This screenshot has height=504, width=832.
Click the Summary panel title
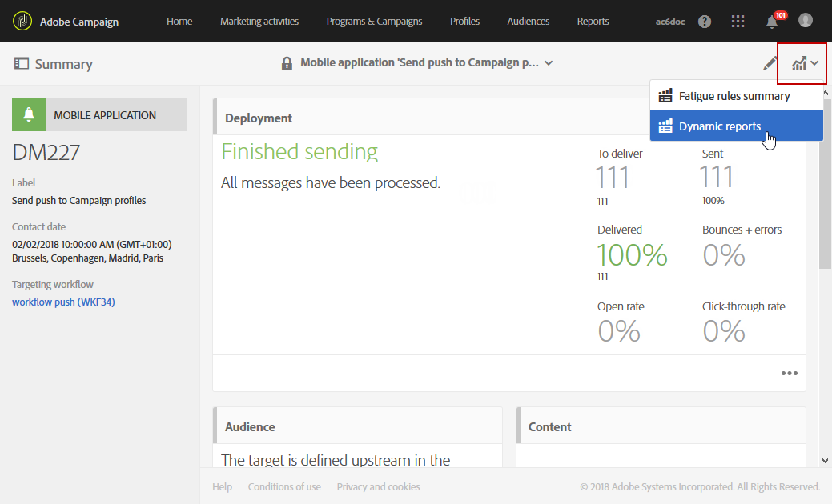coord(64,64)
